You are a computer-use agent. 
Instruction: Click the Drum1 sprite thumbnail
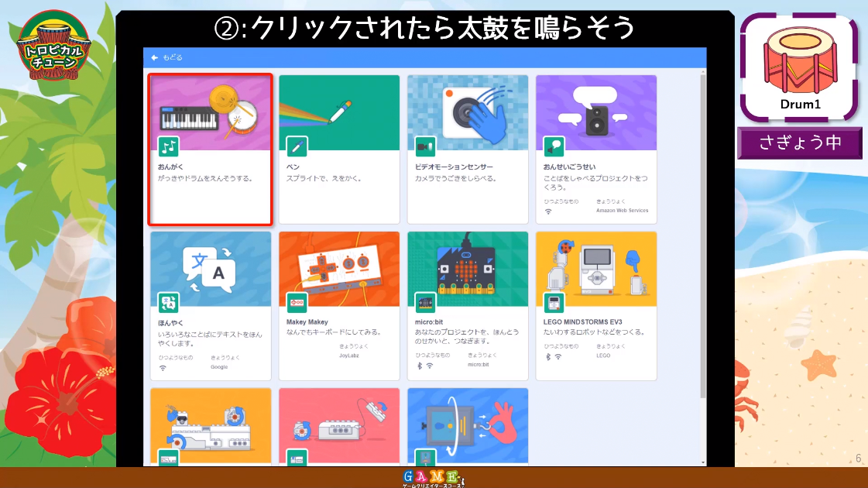[799, 67]
